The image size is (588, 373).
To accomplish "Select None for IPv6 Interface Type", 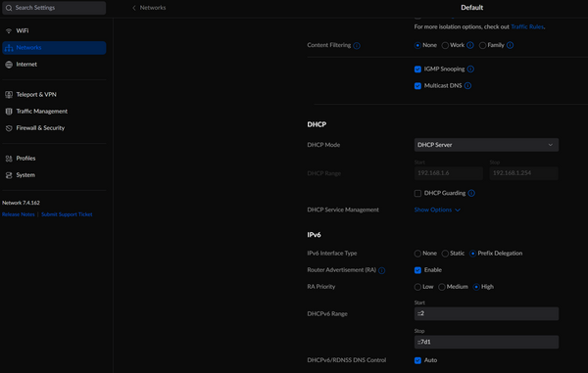I will click(417, 254).
